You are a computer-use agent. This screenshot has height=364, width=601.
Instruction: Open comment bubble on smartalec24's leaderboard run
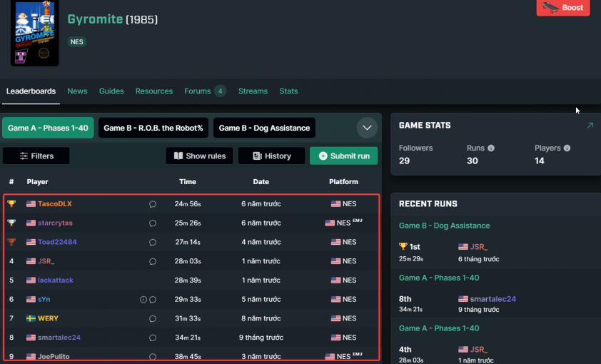click(x=153, y=338)
